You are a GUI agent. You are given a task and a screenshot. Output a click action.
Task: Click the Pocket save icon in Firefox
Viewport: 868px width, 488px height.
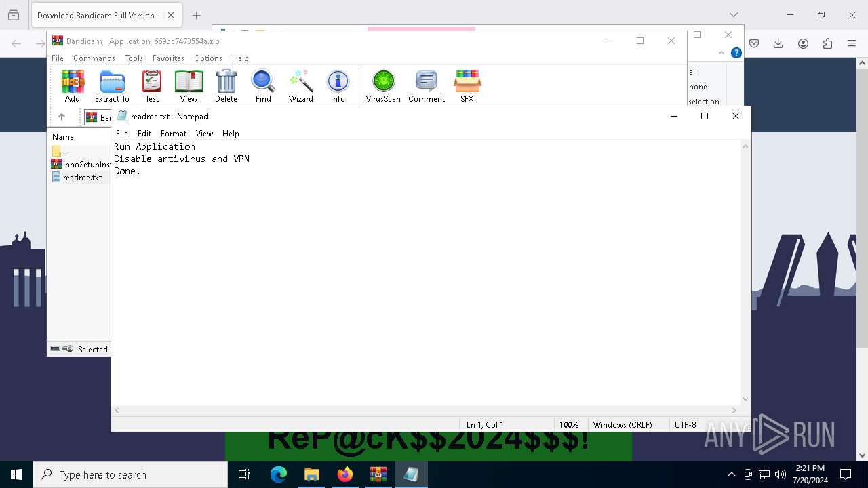click(754, 43)
